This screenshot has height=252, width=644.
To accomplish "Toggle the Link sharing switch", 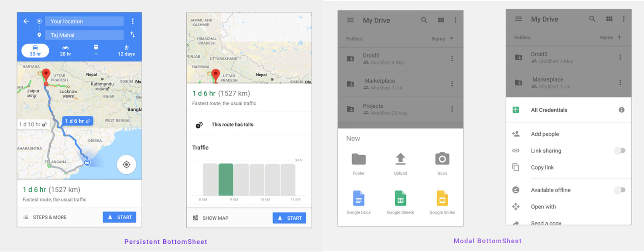I will (x=620, y=151).
